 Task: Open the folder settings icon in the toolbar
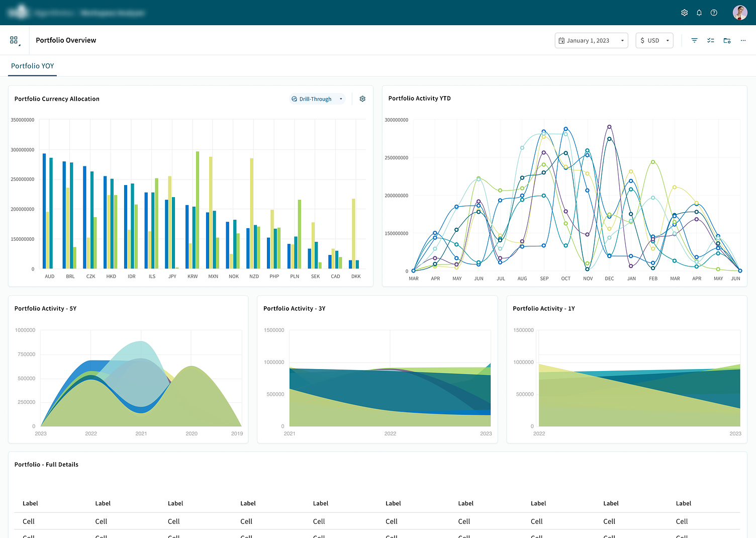(x=727, y=40)
